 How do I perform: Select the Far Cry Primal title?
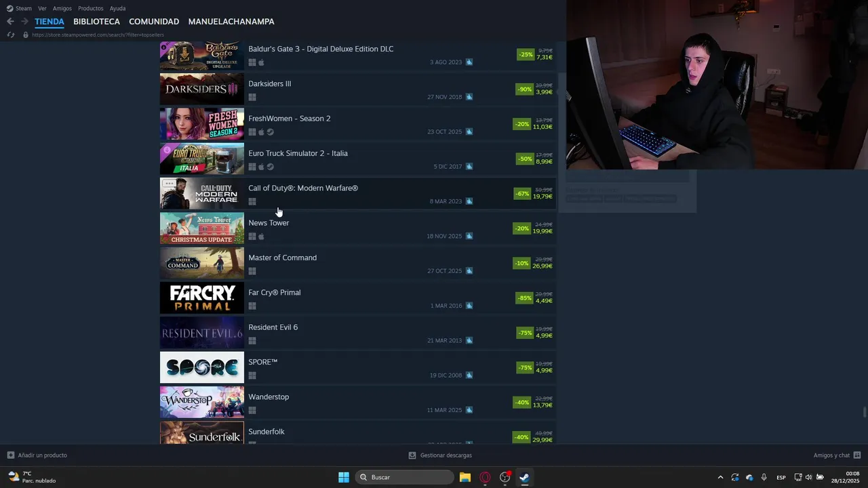[275, 292]
